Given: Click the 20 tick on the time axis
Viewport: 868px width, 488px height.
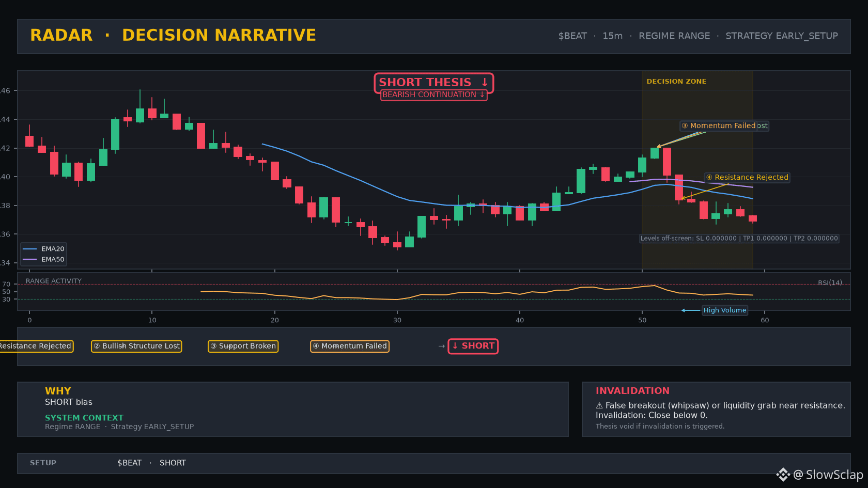Looking at the screenshot, I should pyautogui.click(x=274, y=320).
